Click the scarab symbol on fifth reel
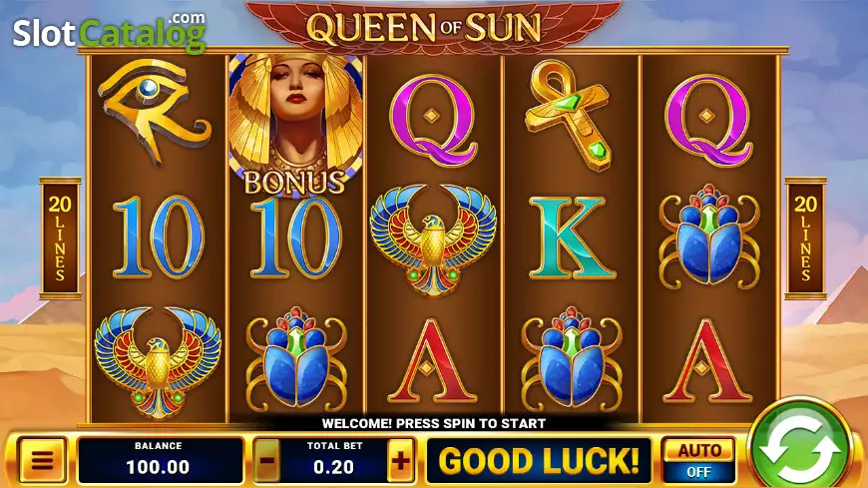The height and width of the screenshot is (488, 868). [x=708, y=238]
